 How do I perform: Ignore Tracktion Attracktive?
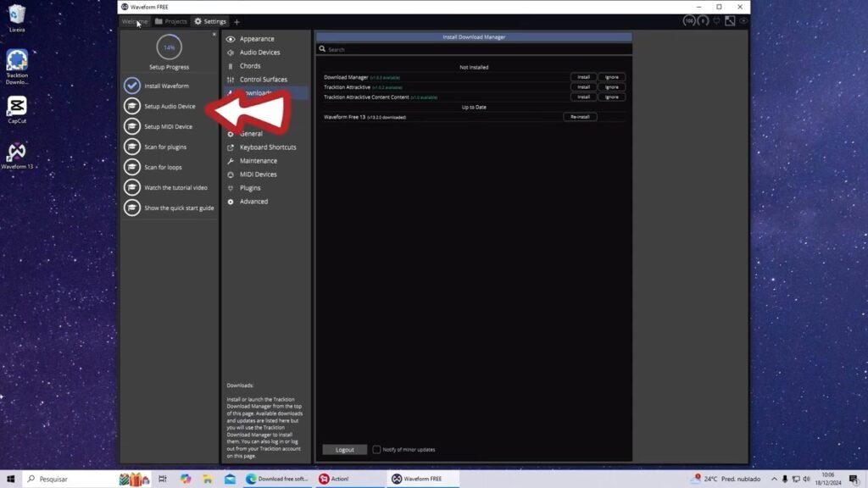point(612,87)
